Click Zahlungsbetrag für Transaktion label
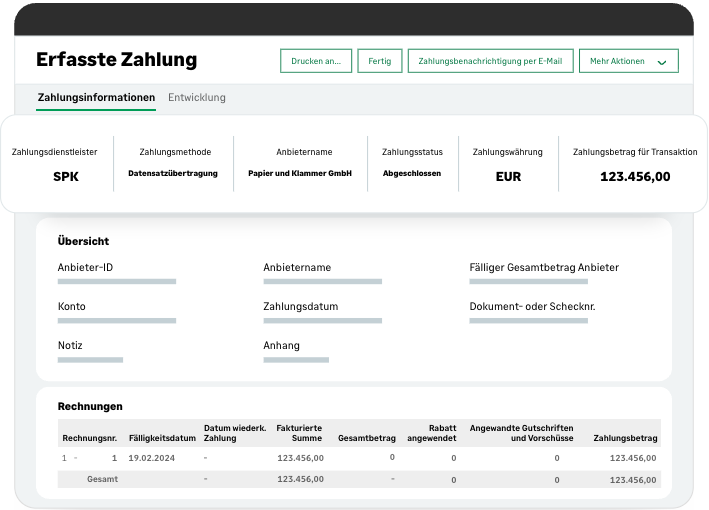Viewport: 709px width, 510px height. pos(635,152)
